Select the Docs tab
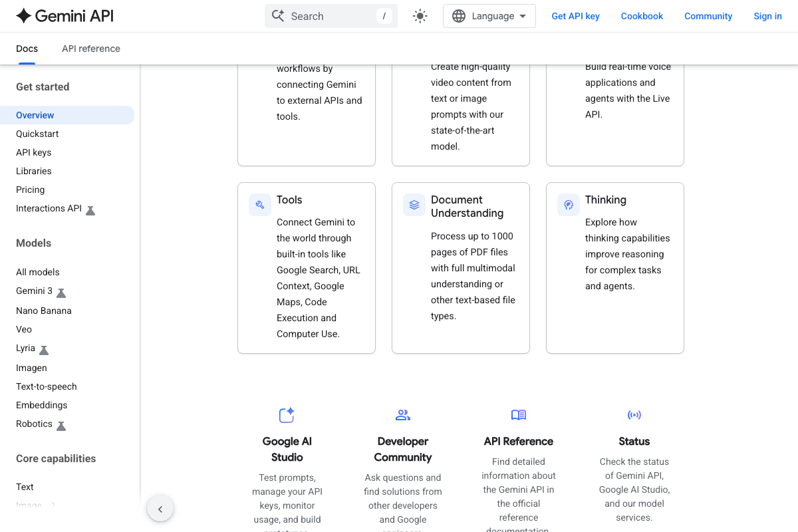 click(x=27, y=49)
